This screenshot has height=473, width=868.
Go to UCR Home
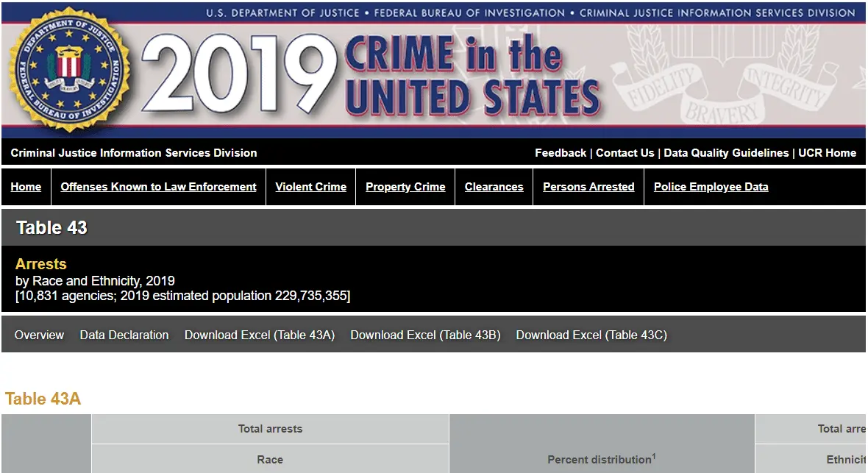(827, 153)
